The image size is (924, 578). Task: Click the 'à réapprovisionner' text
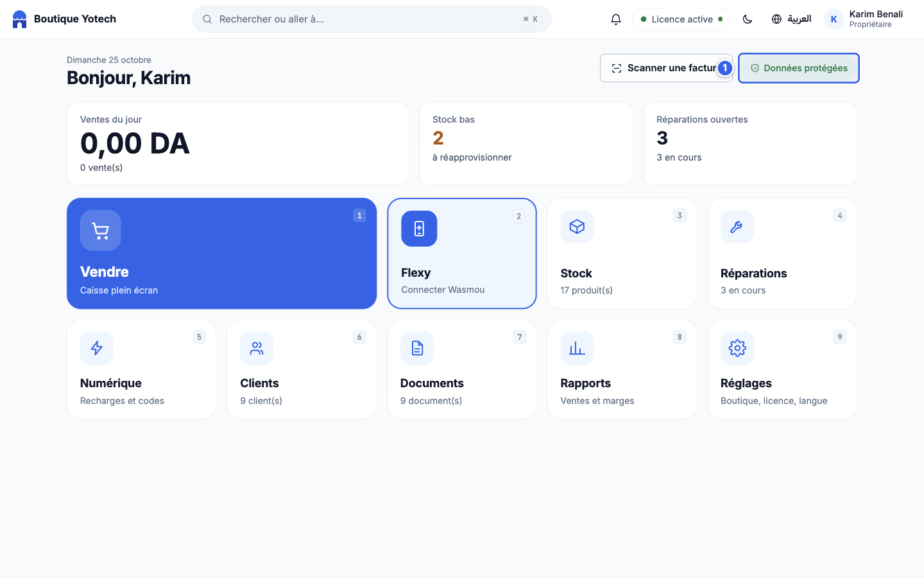pyautogui.click(x=472, y=157)
